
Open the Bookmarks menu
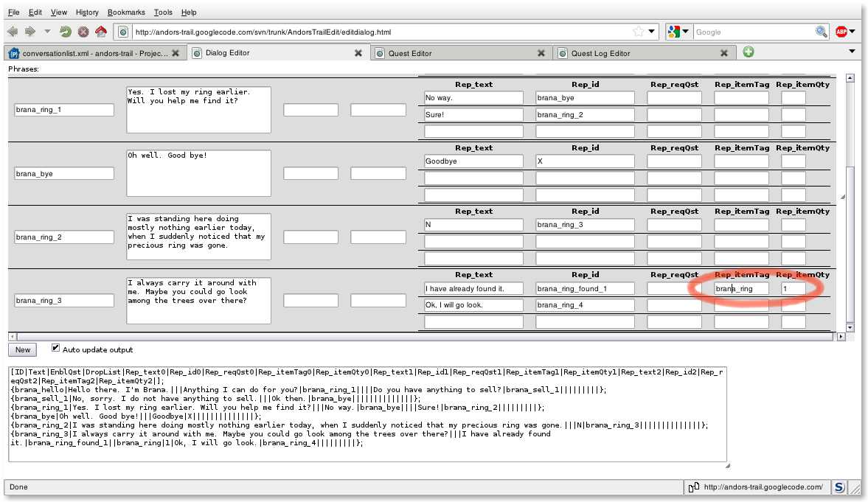pos(126,13)
